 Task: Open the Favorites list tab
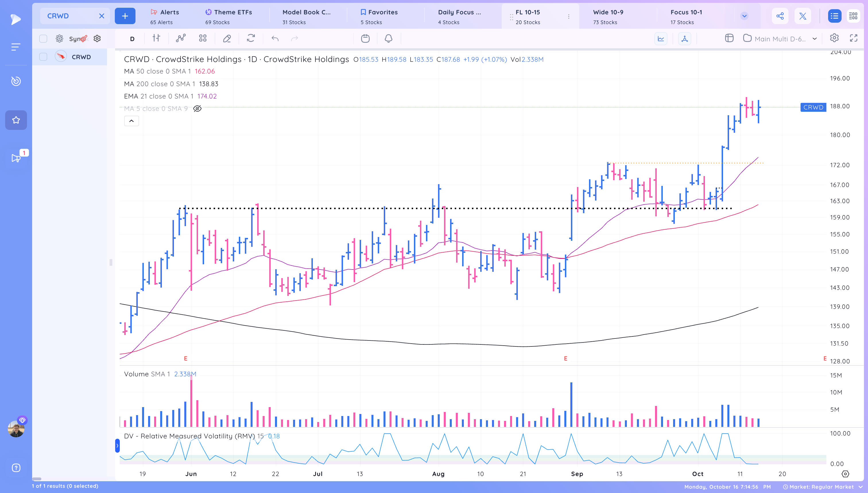click(x=379, y=17)
